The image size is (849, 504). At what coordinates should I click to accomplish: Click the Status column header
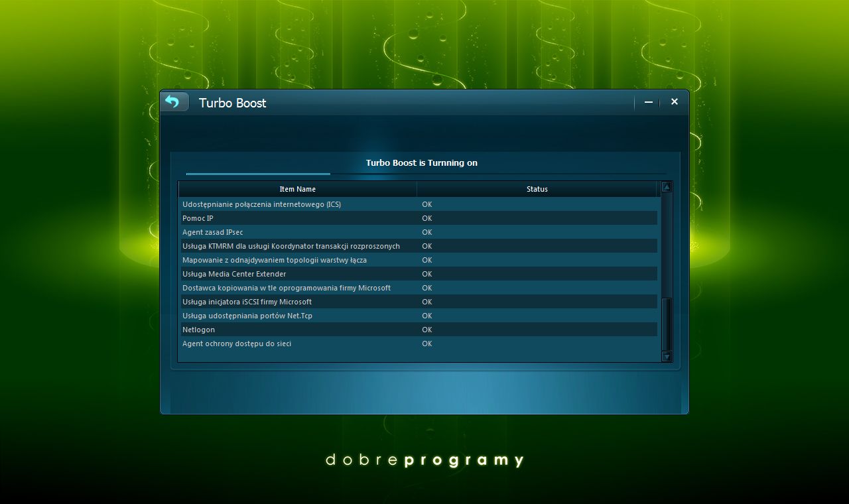(537, 189)
